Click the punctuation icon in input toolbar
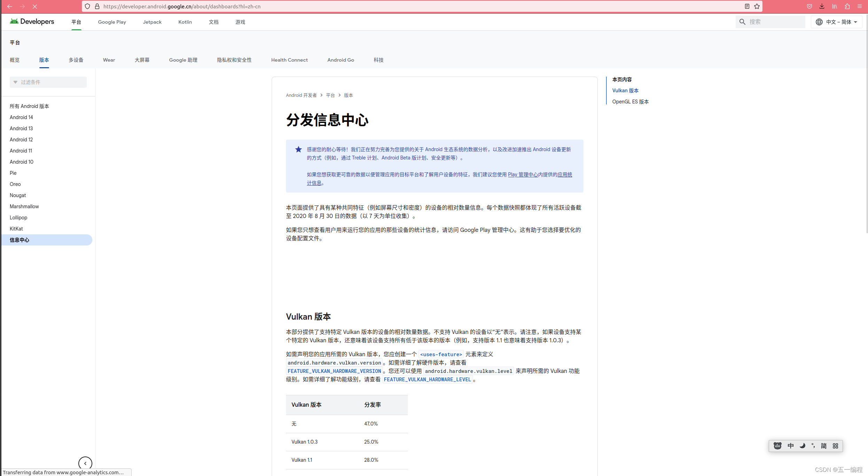Image resolution: width=868 pixels, height=476 pixels. click(x=813, y=446)
